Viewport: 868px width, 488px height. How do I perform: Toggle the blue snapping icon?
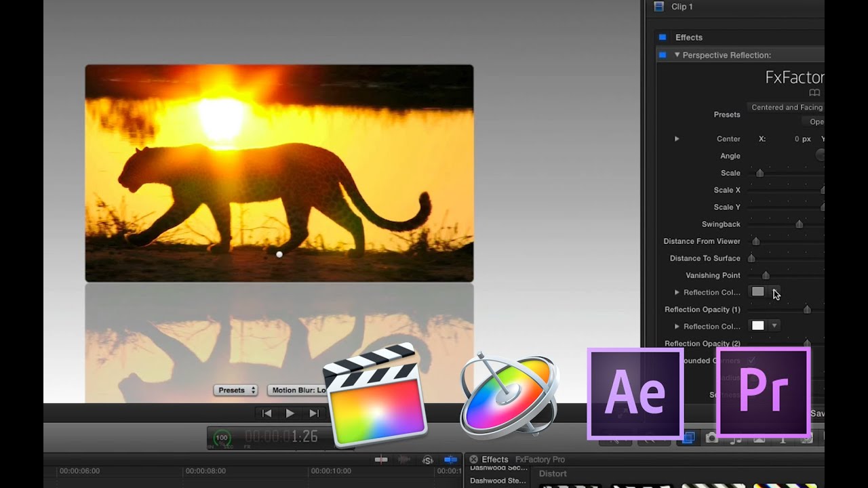tap(451, 460)
